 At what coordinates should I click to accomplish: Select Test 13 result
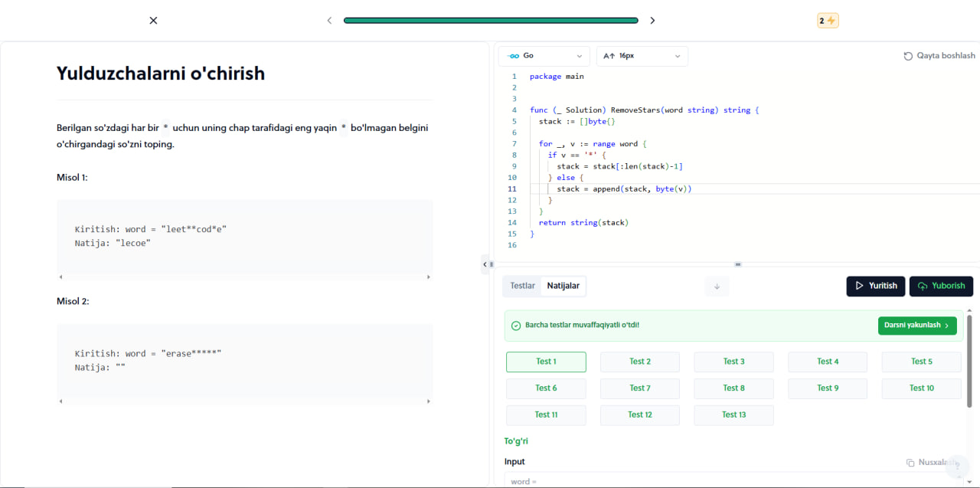click(x=733, y=415)
